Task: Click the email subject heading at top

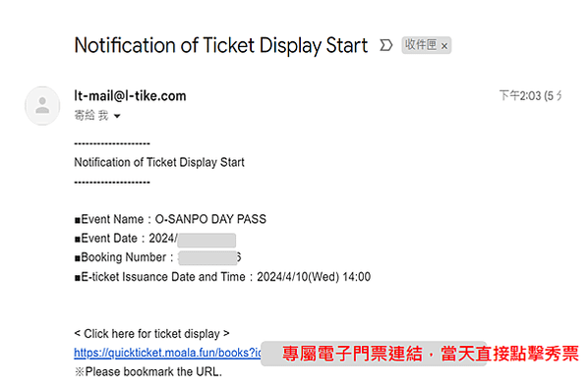Action: (x=221, y=45)
